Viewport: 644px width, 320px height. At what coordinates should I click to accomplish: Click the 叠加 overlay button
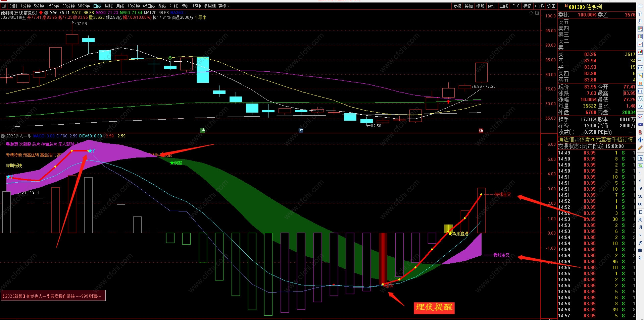tap(468, 6)
